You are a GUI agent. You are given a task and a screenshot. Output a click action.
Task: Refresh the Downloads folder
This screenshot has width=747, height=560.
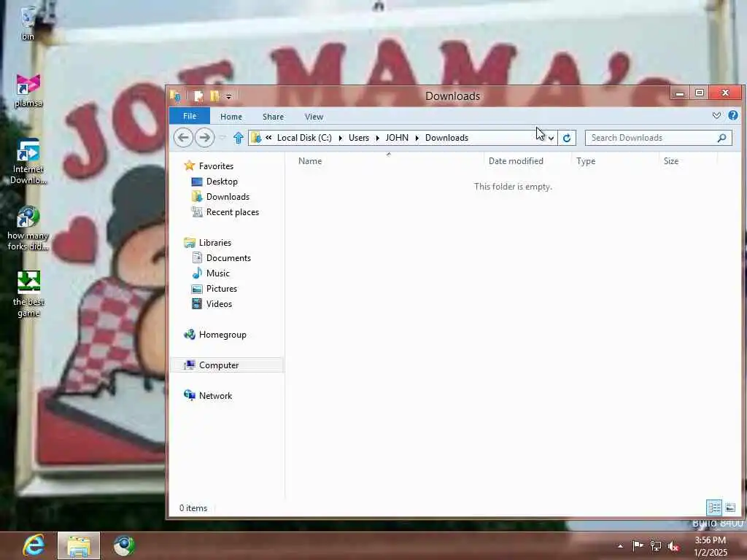click(x=566, y=138)
